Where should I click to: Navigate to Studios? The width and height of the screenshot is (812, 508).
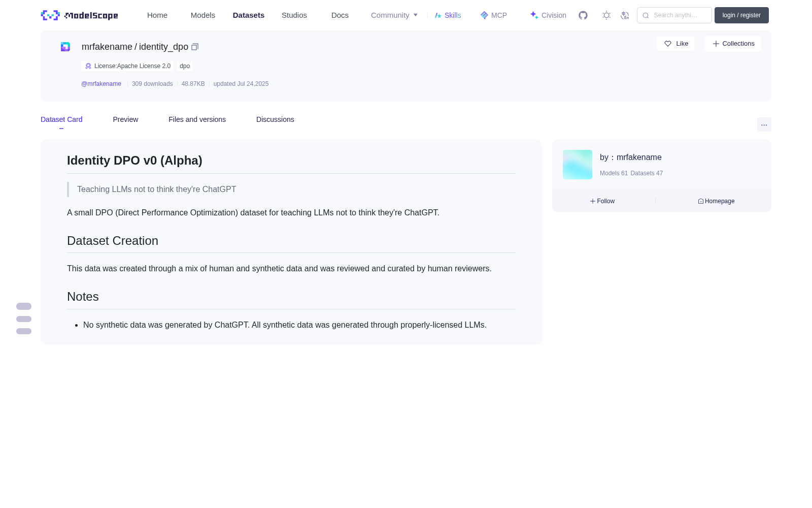[x=294, y=15]
